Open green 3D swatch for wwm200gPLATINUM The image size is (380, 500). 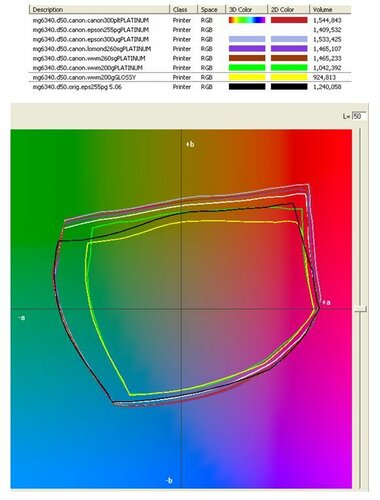[x=247, y=68]
